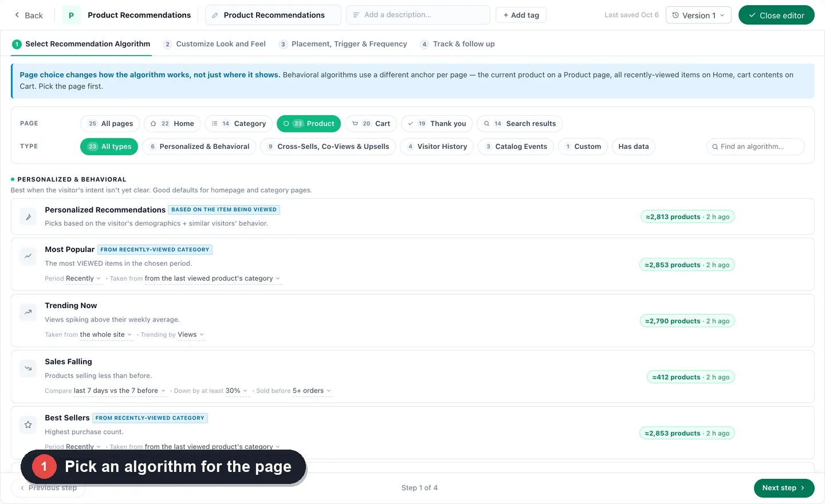Click Product Recommendations breadcrumb title
Viewport: 825px width, 504px height.
click(x=139, y=15)
